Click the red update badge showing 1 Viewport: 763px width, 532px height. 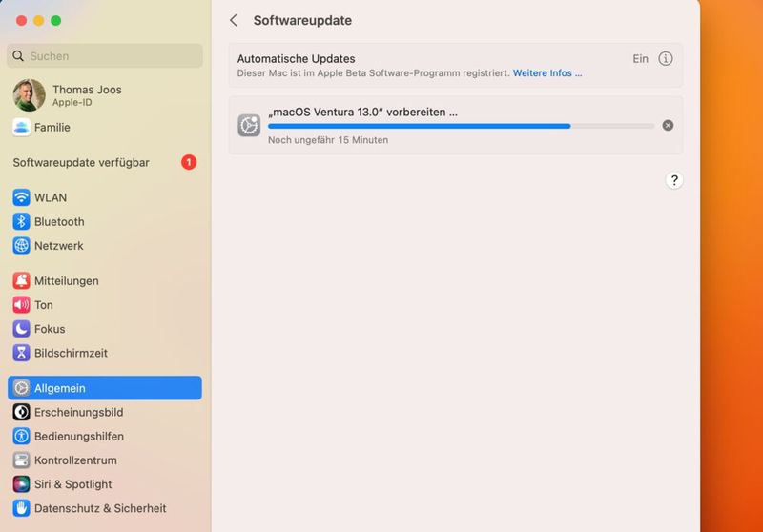click(x=189, y=162)
